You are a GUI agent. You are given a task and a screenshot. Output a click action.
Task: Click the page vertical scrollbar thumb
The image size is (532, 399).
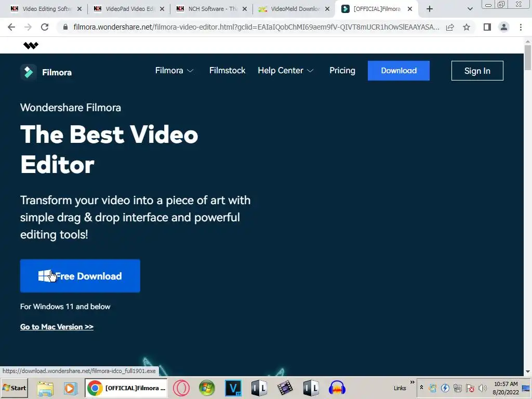click(x=528, y=58)
